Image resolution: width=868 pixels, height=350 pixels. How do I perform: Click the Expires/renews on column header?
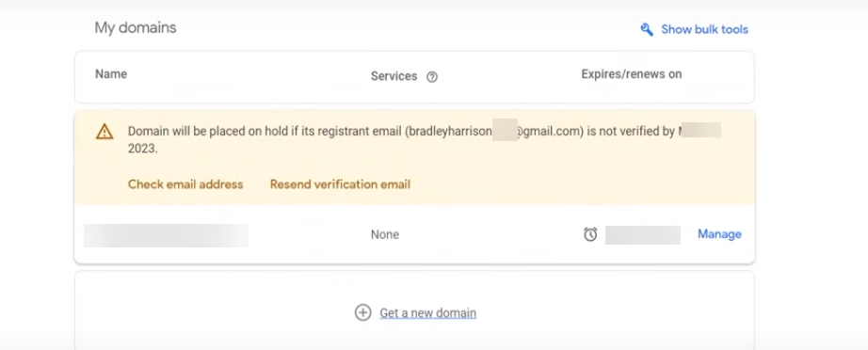coord(631,74)
